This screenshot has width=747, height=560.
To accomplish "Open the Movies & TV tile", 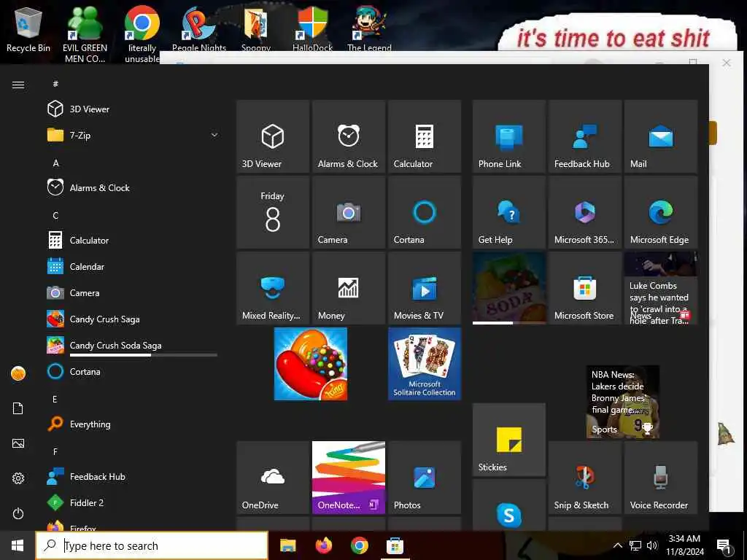I will [x=424, y=287].
